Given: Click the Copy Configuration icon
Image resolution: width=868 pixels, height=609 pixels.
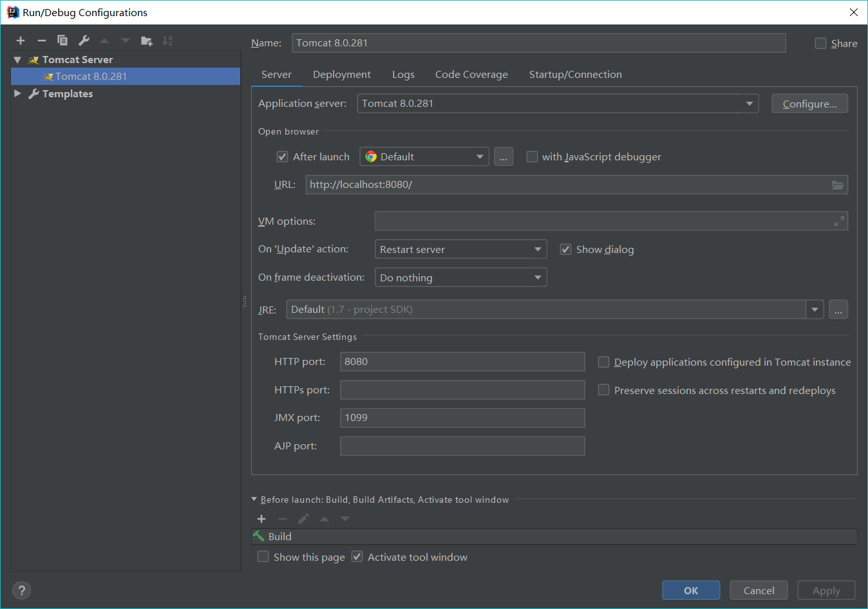Looking at the screenshot, I should tap(62, 41).
